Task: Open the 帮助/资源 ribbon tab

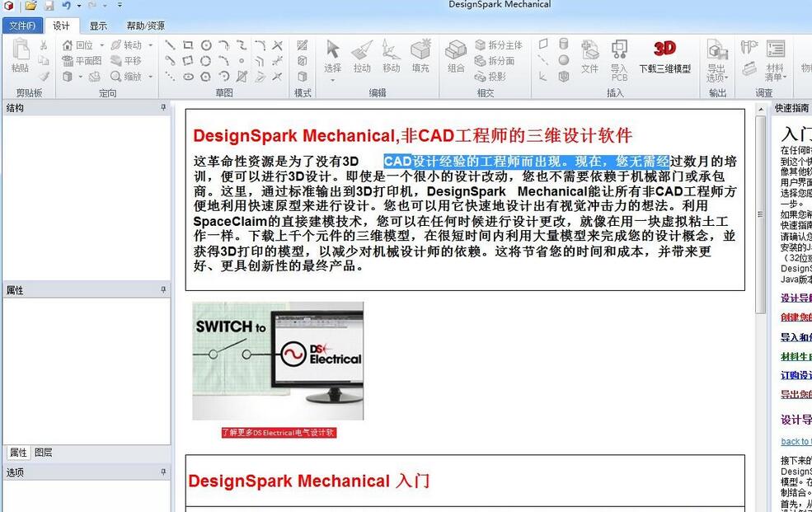Action: [146, 26]
